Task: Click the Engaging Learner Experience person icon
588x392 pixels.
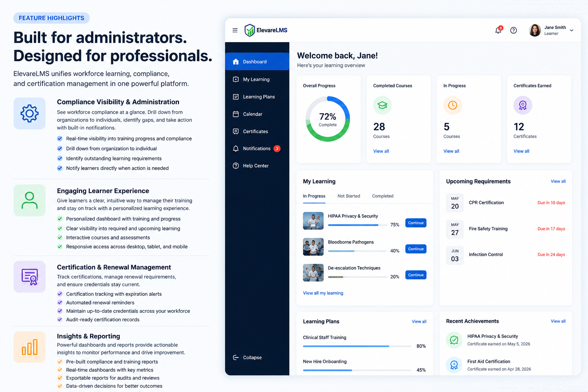Action: 29,200
